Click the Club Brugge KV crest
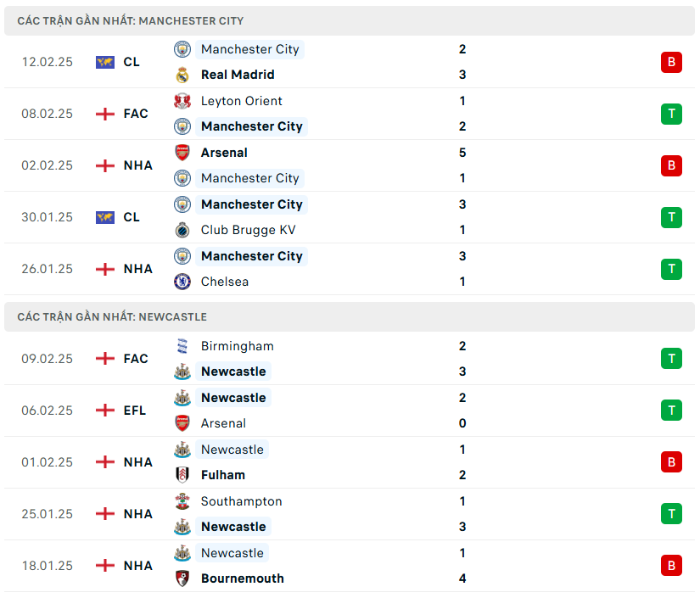Image resolution: width=700 pixels, height=598 pixels. click(x=182, y=230)
